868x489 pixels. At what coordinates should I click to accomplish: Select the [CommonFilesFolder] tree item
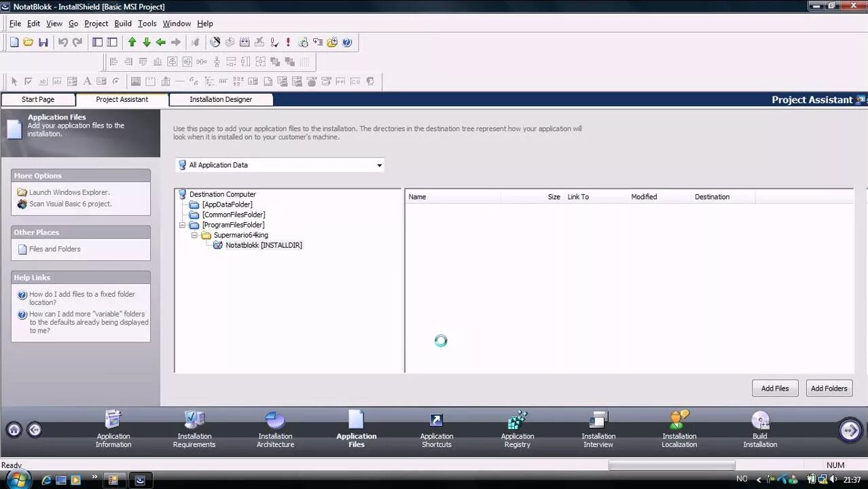234,215
